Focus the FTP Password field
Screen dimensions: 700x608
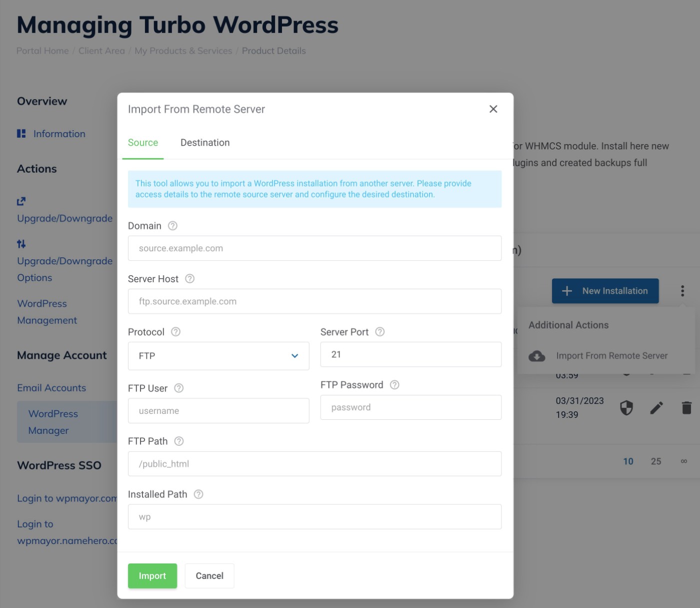pyautogui.click(x=410, y=407)
